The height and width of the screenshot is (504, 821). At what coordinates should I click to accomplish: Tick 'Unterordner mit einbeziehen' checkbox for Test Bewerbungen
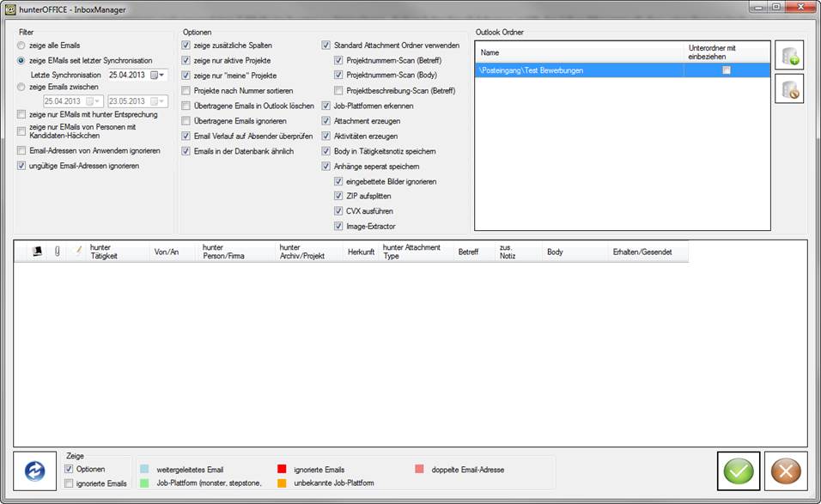coord(727,70)
